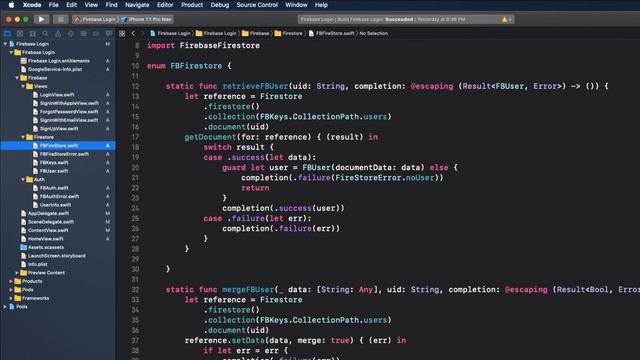Open the Project navigator tab
This screenshot has height=360, width=640.
7,33
